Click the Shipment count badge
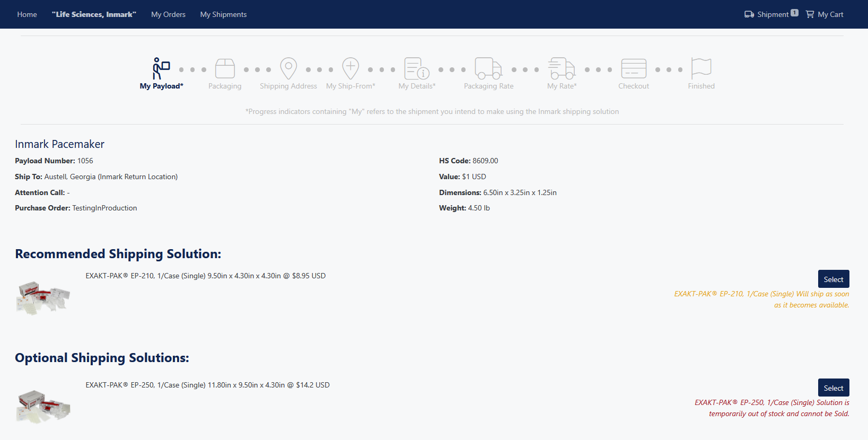Screen dimensions: 868x440 [794, 13]
